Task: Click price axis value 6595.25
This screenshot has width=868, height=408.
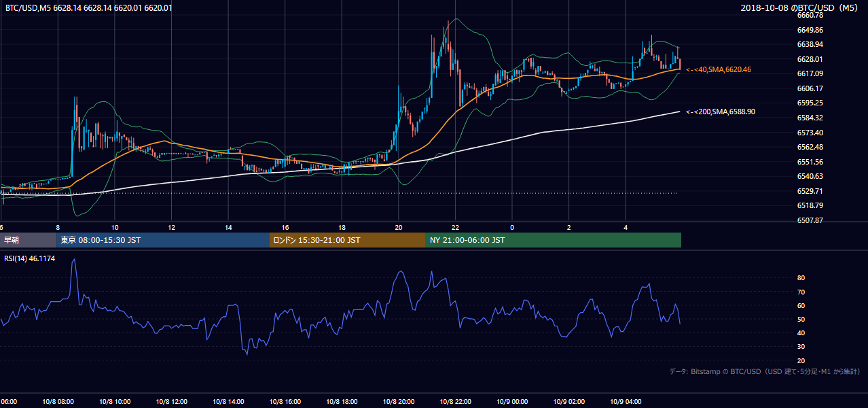Action: 810,103
